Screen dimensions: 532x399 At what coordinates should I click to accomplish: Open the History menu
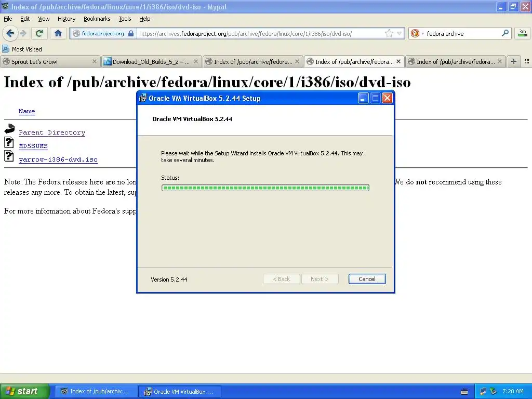[x=66, y=19]
